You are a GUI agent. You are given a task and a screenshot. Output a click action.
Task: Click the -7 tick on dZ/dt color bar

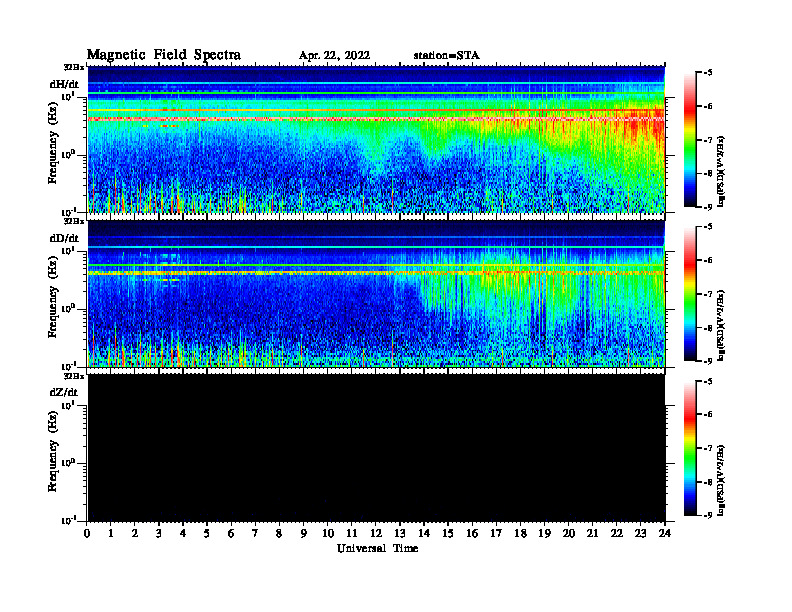point(708,448)
